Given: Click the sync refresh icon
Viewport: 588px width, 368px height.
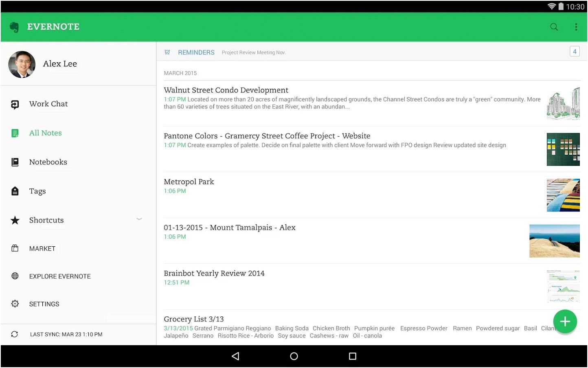Looking at the screenshot, I should click(x=15, y=334).
